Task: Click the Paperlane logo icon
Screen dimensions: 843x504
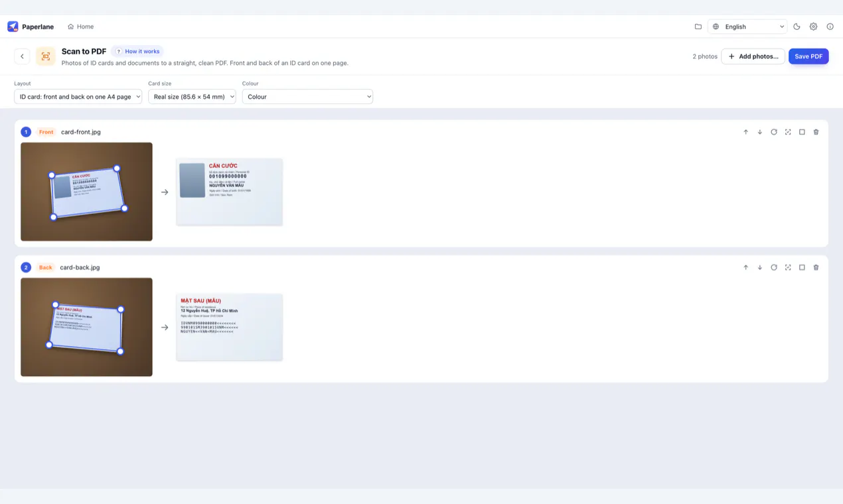Action: click(13, 27)
